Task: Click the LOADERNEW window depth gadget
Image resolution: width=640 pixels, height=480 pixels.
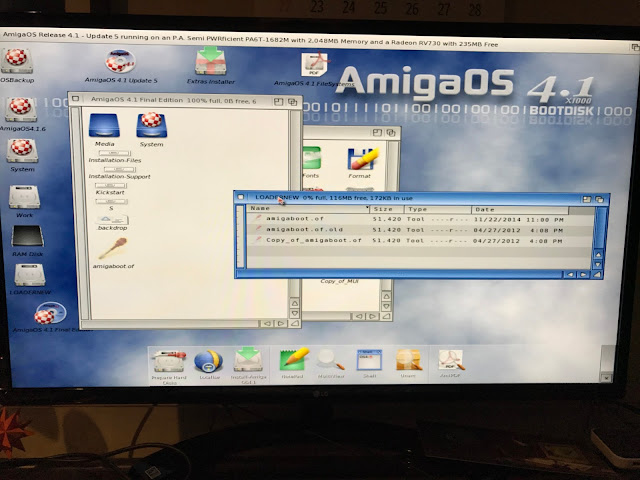Action: pos(600,199)
